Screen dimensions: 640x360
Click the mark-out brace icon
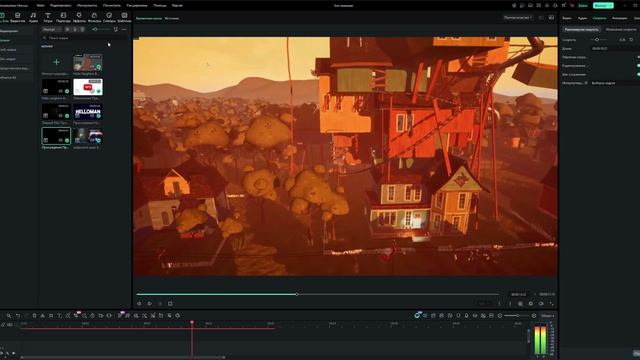pos(510,304)
